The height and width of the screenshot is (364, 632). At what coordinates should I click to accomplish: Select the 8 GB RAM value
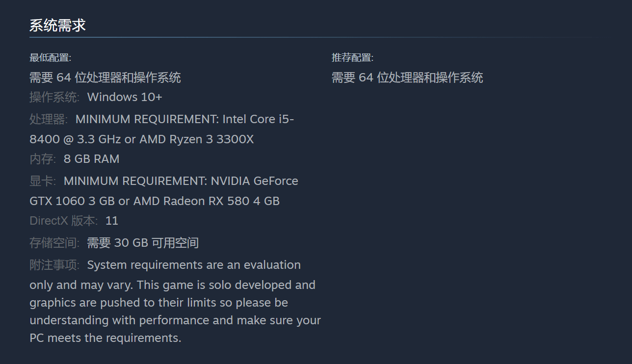coord(92,159)
